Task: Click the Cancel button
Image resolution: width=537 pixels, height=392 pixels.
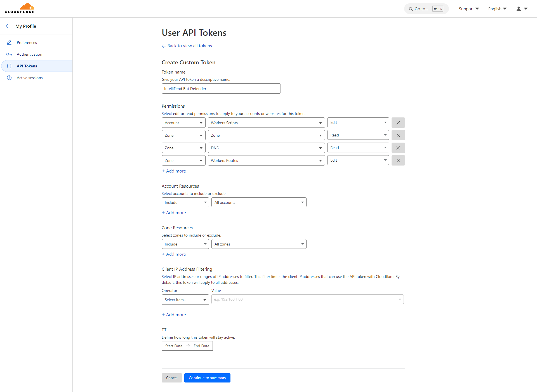Action: (172, 378)
